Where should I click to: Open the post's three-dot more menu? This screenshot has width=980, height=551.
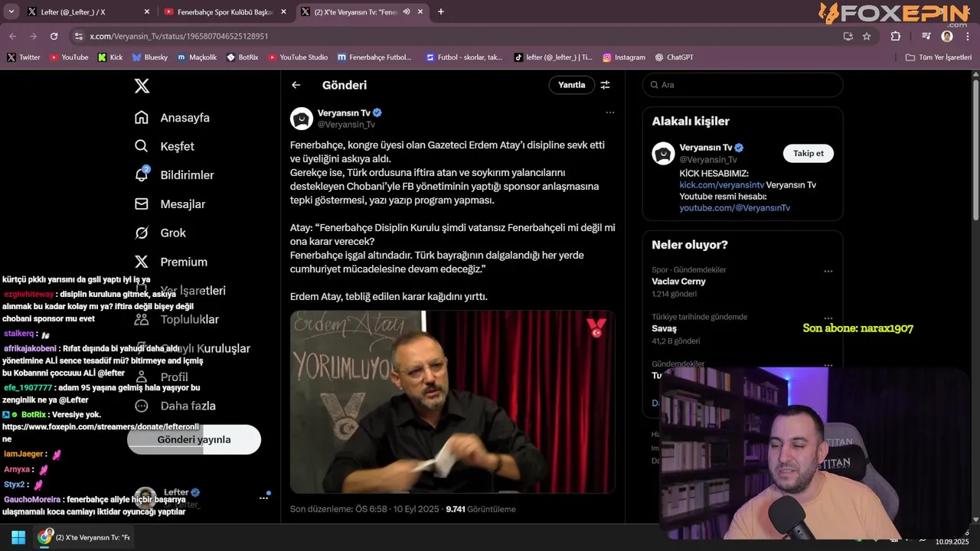tap(610, 112)
